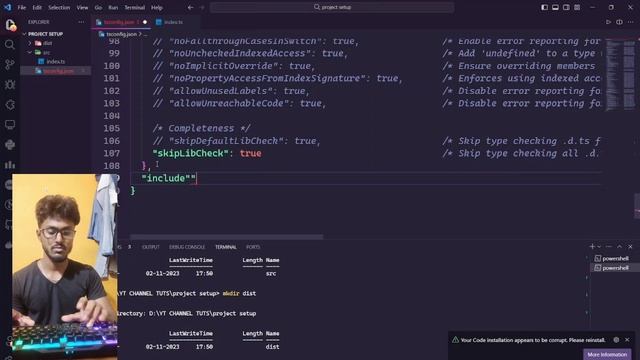The height and width of the screenshot is (360, 640).
Task: Open the Explorer panel ellipsis menu
Action: pyautogui.click(x=81, y=22)
